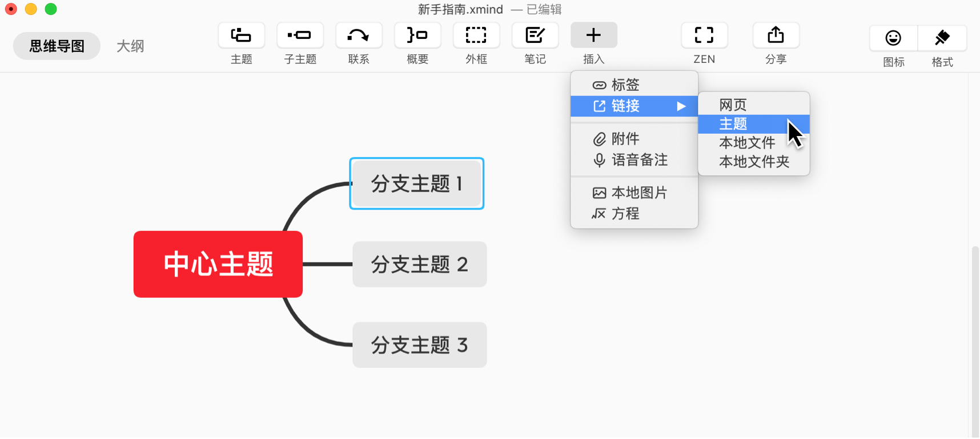Click the Topic (主题) toolbar icon

coord(241,36)
